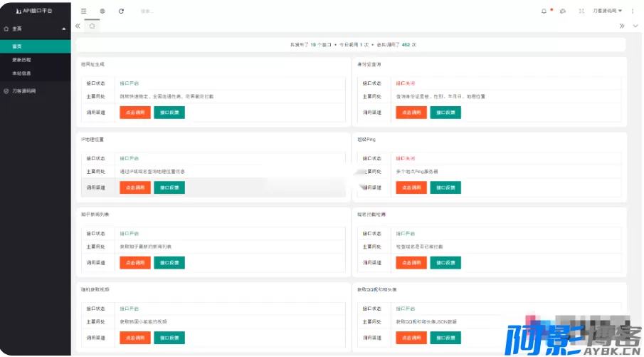Image resolution: width=644 pixels, height=357 pixels.
Task: Open 刀客源码网 sidebar item
Action: pos(24,91)
